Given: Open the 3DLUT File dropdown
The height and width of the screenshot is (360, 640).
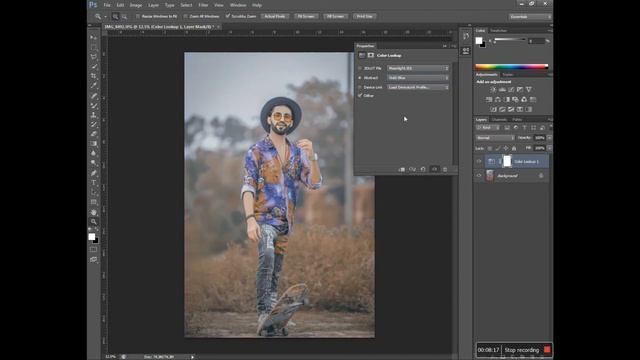Looking at the screenshot, I should 418,68.
